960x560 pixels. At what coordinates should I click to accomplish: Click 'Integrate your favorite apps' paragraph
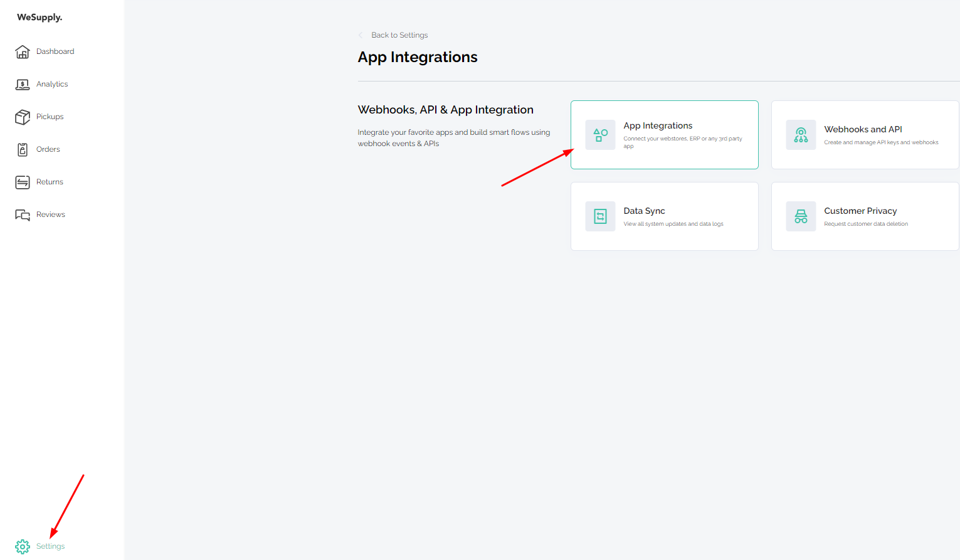454,138
